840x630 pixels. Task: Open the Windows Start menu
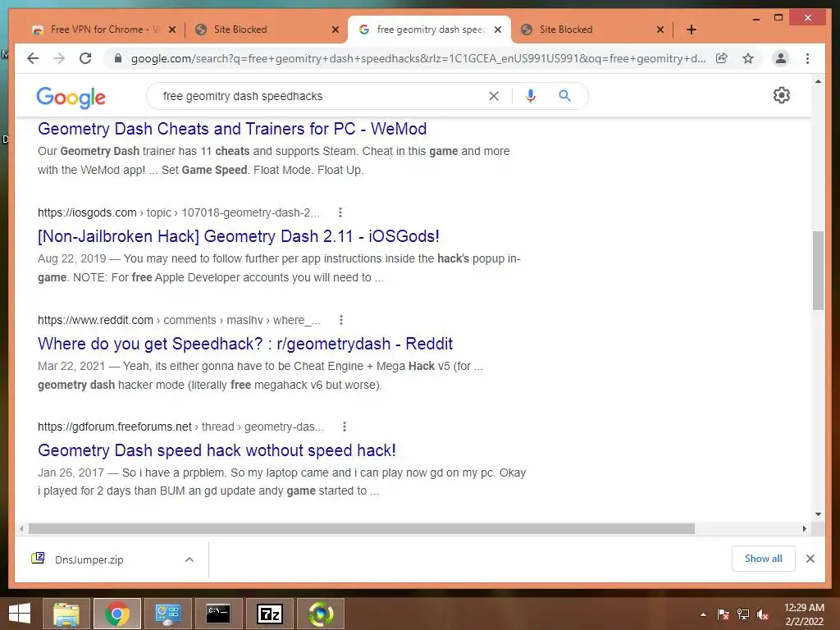(x=20, y=614)
